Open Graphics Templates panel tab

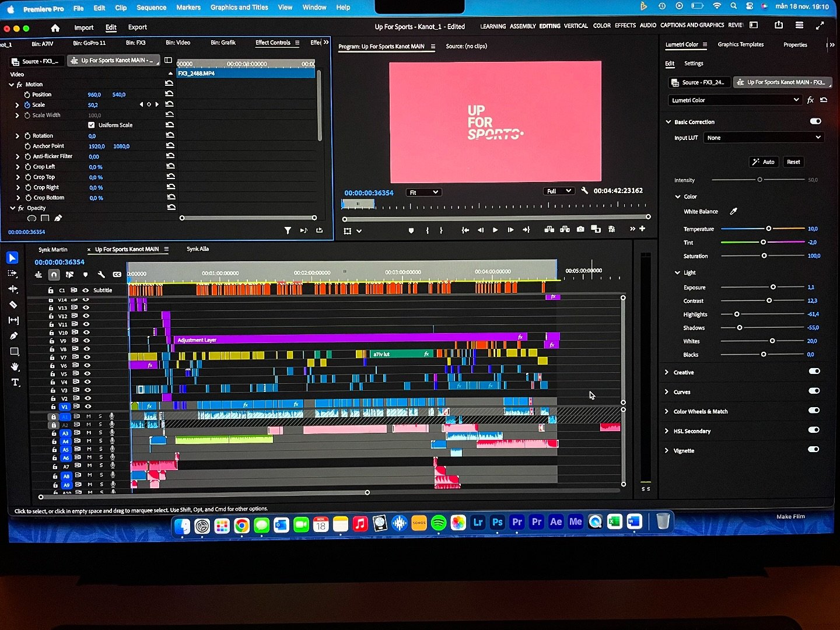741,44
